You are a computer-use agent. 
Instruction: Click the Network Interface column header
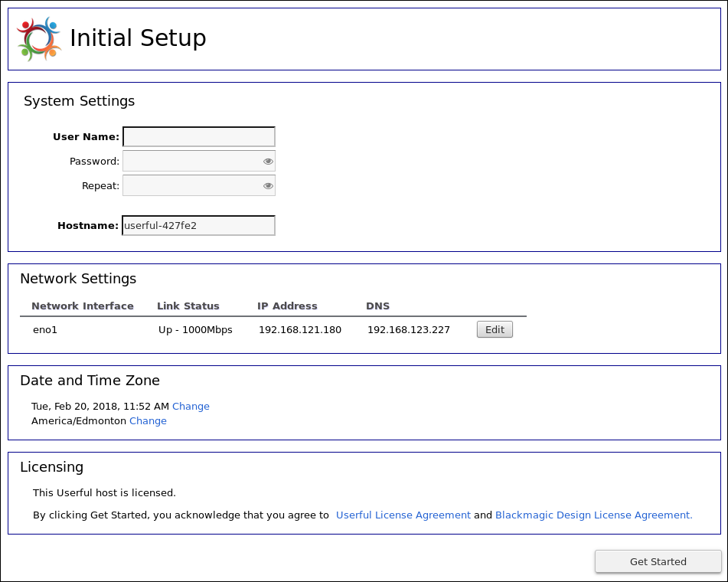click(83, 306)
